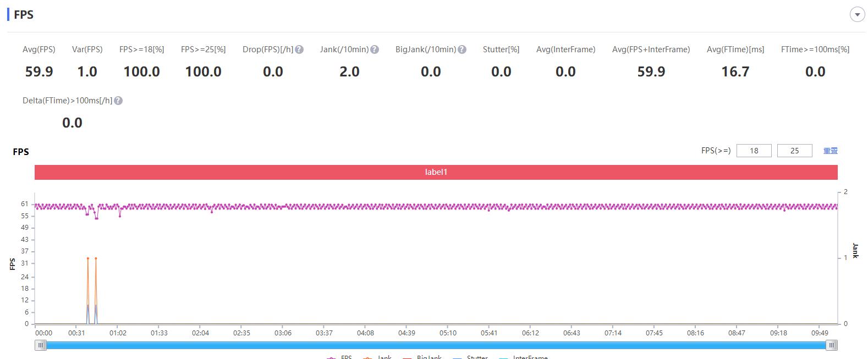Click the blue reset link beside thresholds

831,151
